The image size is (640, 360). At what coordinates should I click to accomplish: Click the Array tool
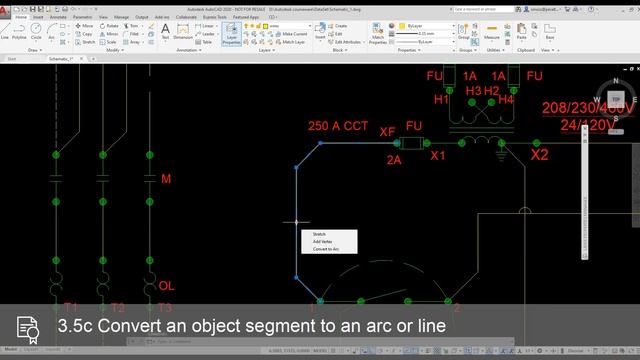(x=131, y=42)
